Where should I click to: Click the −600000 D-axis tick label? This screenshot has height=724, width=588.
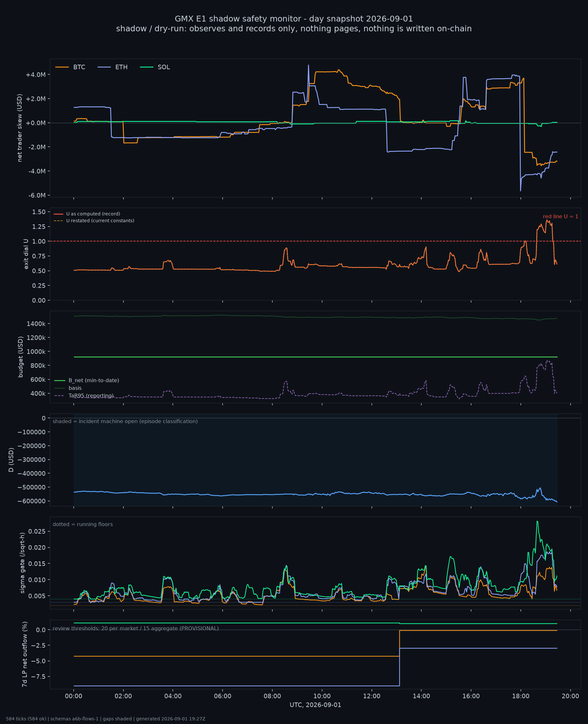coord(32,501)
